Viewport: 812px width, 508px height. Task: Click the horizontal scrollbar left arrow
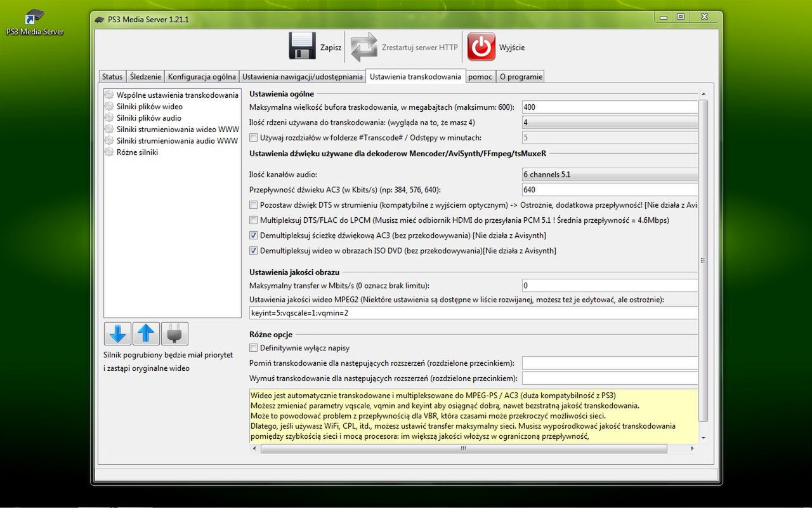pos(255,448)
